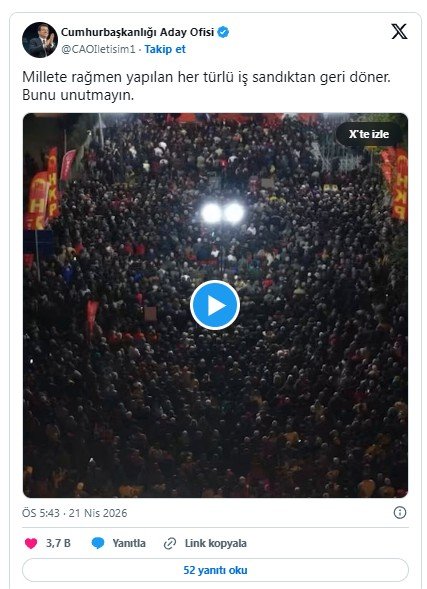Click the reply speech bubble icon
This screenshot has height=589, width=427.
(98, 543)
